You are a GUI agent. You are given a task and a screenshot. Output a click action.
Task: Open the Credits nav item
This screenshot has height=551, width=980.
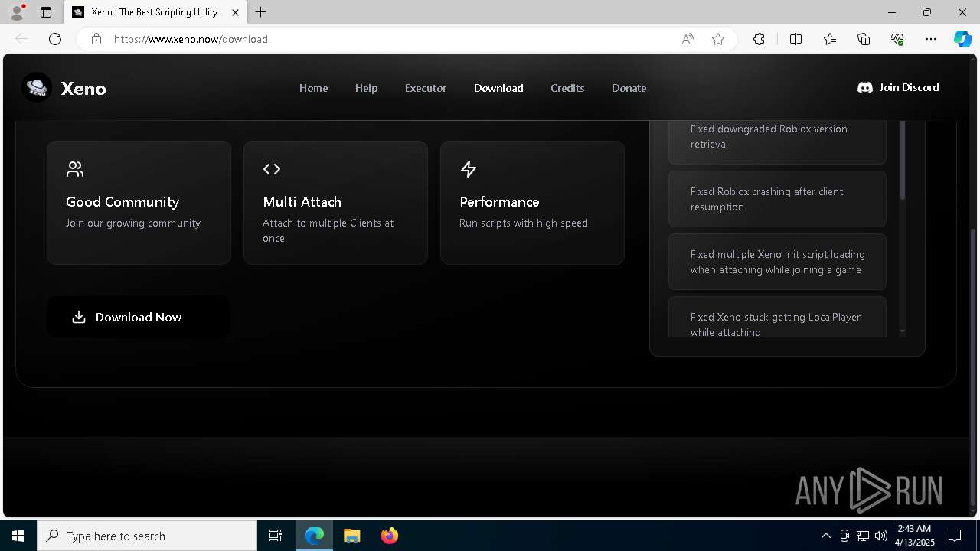tap(567, 88)
